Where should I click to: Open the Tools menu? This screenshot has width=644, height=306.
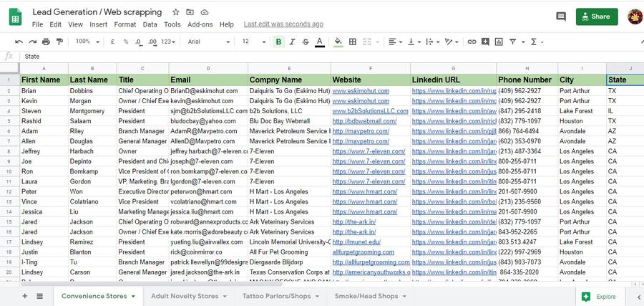(172, 24)
